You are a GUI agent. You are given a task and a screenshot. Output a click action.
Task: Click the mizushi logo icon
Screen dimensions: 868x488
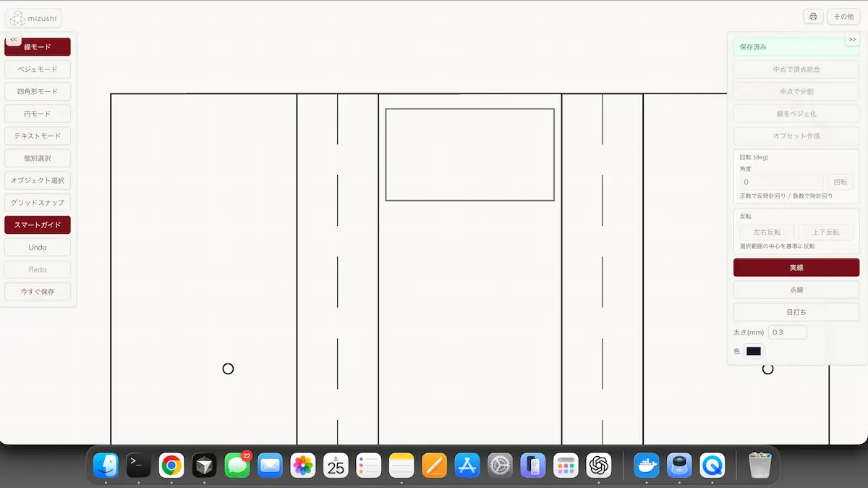[17, 19]
